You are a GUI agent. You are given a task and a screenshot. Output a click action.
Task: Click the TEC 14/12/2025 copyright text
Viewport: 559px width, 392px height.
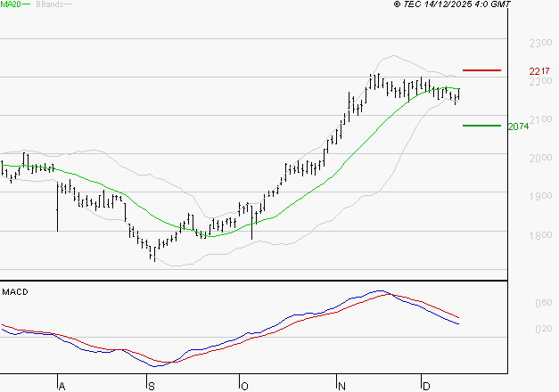click(452, 4)
